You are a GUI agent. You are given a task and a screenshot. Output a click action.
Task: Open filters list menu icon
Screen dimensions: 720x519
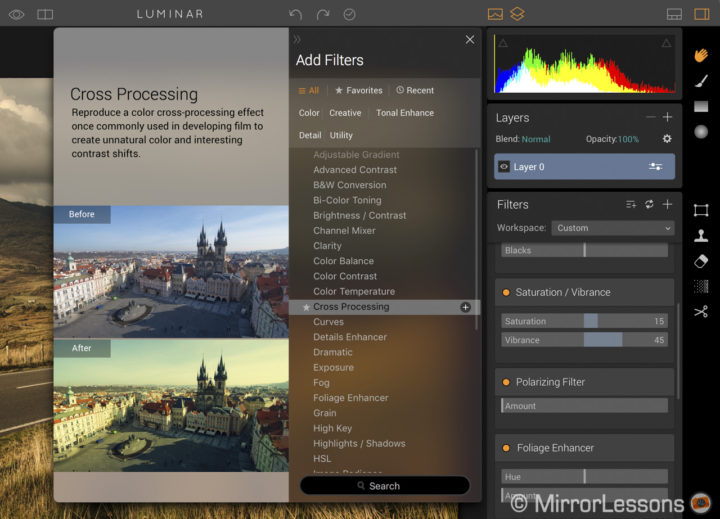click(631, 204)
